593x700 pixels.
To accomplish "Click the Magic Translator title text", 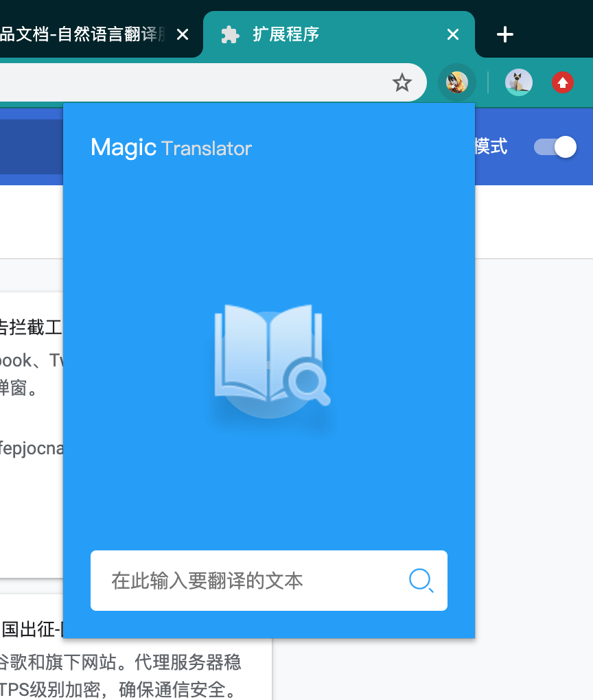I will click(x=171, y=147).
